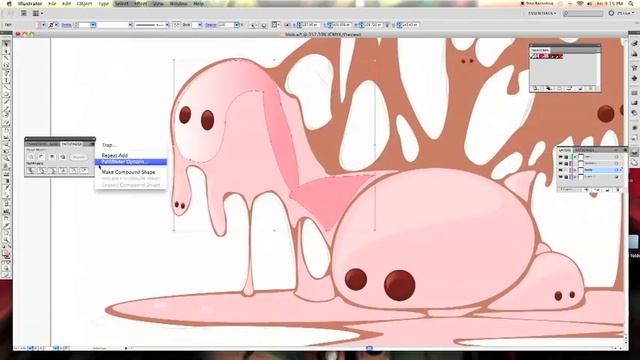Open the stroke weight dropdown in control bar

[x=93, y=25]
